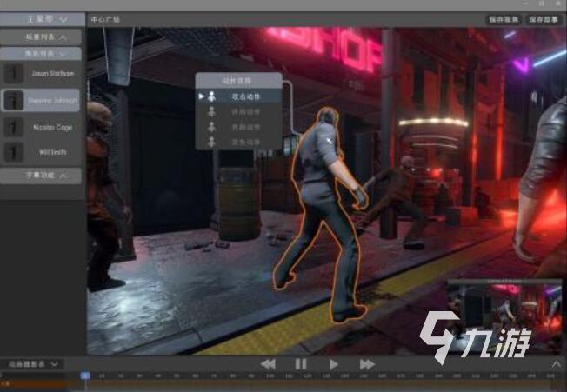Click the 保存视角 save view button
The height and width of the screenshot is (392, 567).
tap(504, 18)
